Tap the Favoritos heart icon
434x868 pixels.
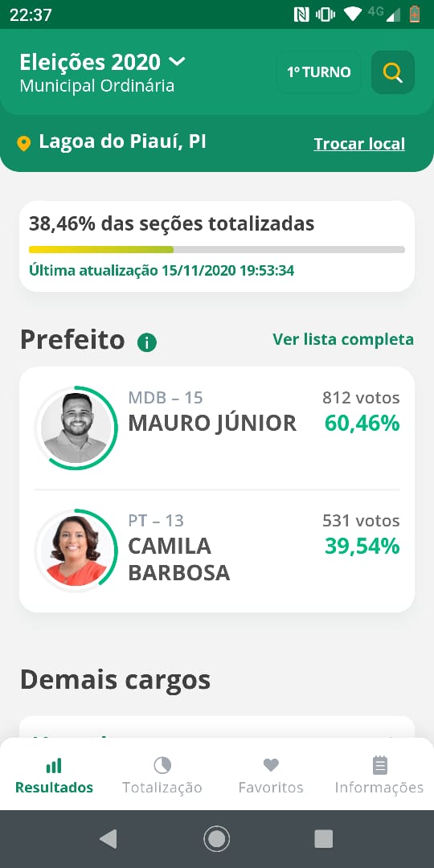tap(271, 766)
